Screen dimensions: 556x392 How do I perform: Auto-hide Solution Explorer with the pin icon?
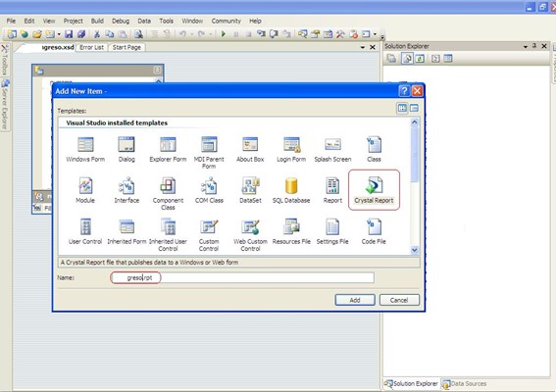[x=534, y=46]
